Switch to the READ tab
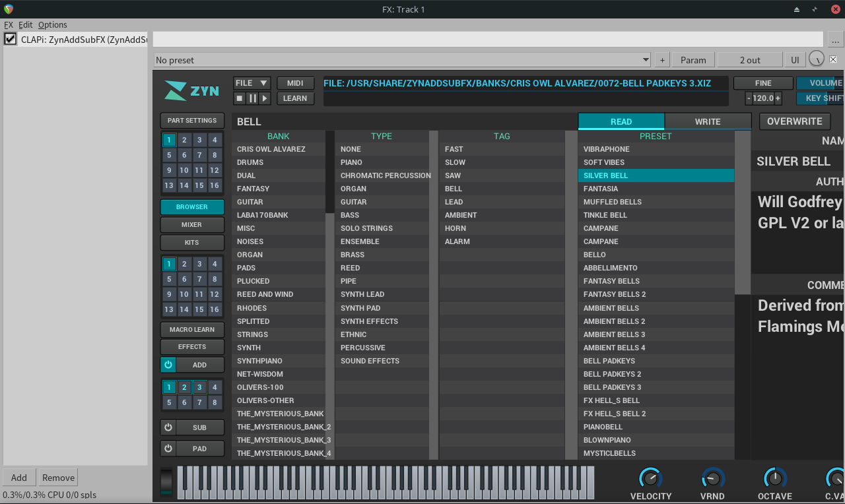 pos(621,121)
